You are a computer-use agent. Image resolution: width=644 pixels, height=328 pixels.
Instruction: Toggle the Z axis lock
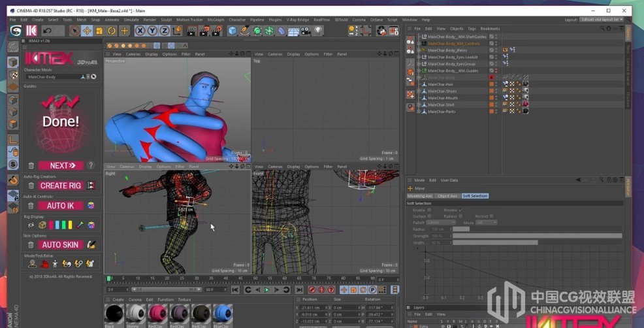pos(165,31)
